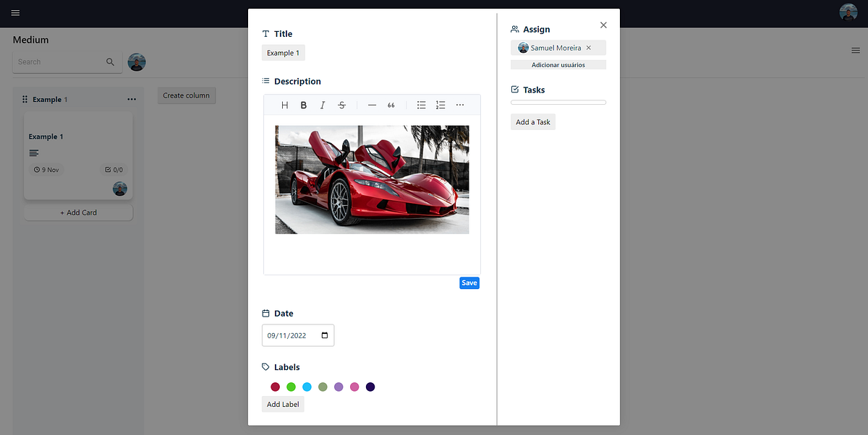
Task: Save the card description
Action: tap(469, 283)
